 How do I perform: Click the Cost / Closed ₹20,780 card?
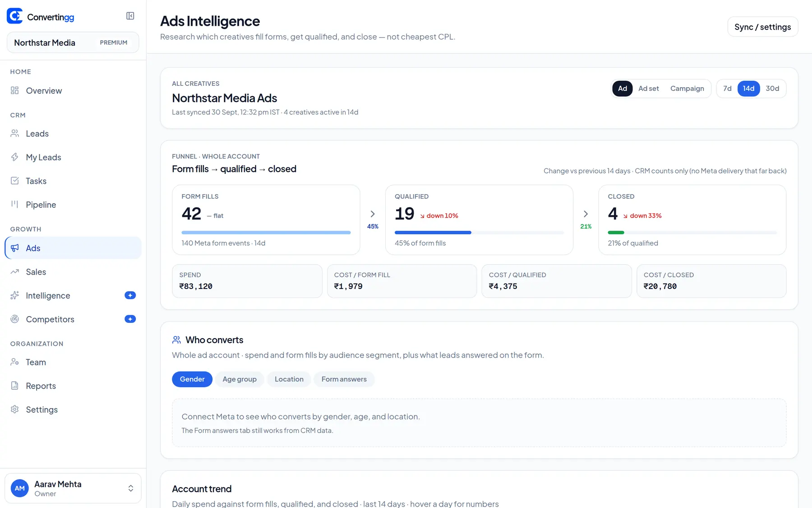pos(711,281)
